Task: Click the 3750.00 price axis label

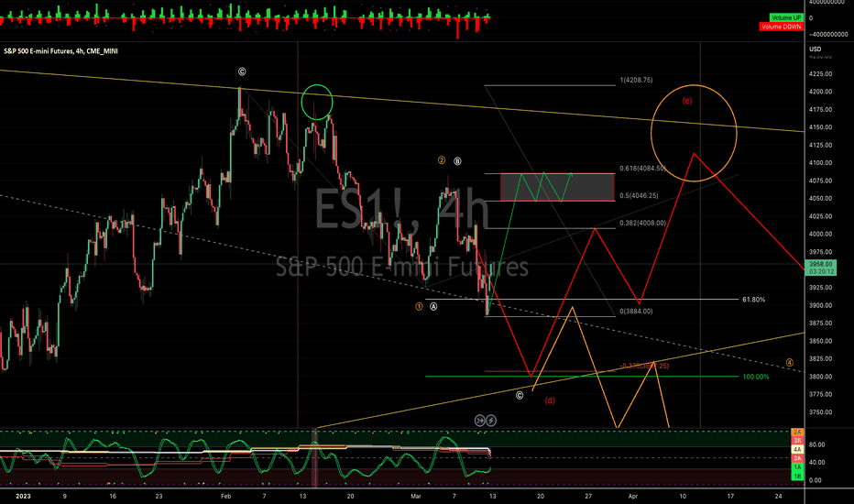Action: click(x=821, y=412)
